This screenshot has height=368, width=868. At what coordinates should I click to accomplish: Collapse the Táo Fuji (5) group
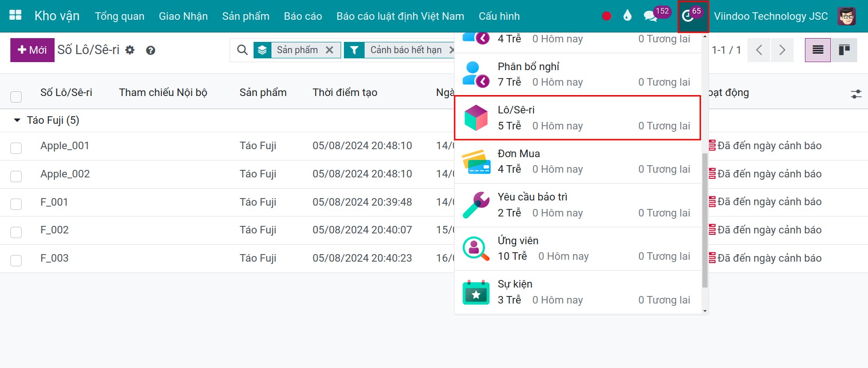pyautogui.click(x=17, y=120)
